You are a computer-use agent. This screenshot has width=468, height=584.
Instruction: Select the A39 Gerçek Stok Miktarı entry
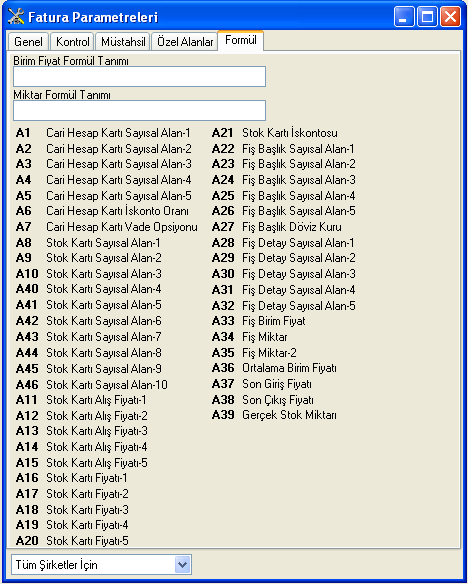(x=274, y=415)
